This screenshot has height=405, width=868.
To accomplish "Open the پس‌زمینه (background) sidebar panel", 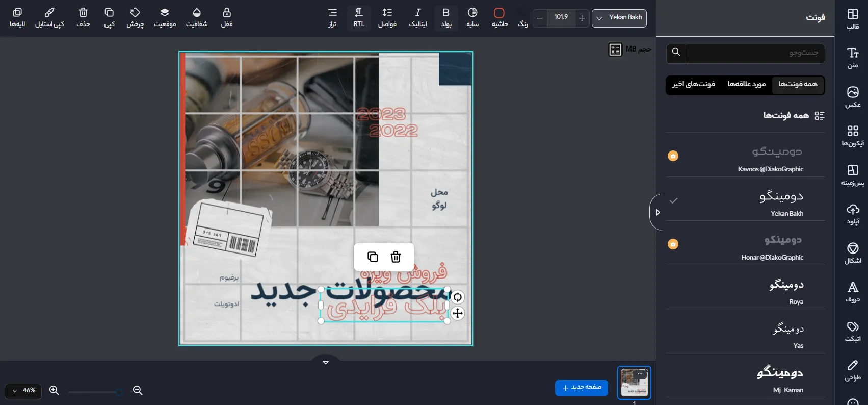I will [853, 174].
